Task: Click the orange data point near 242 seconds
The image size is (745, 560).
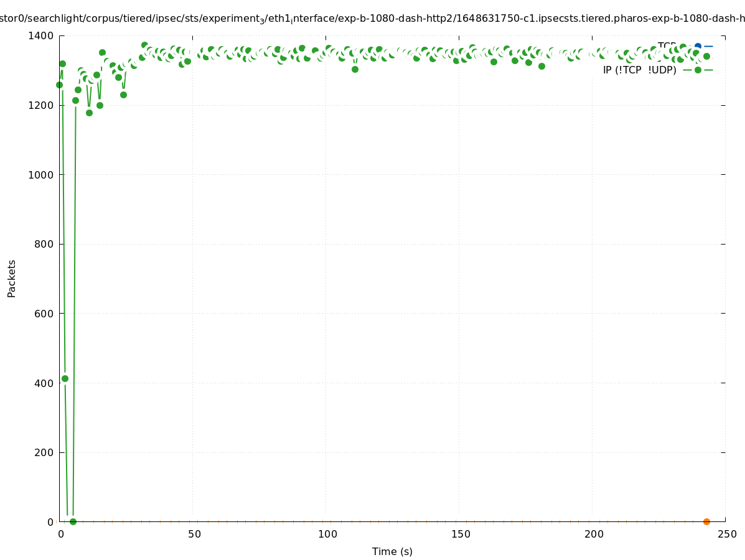Action: [x=706, y=521]
